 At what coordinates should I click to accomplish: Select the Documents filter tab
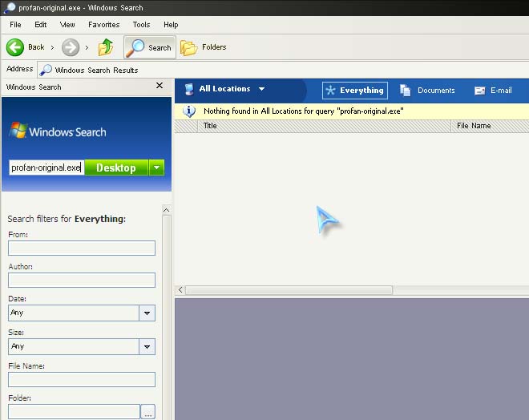click(x=427, y=91)
